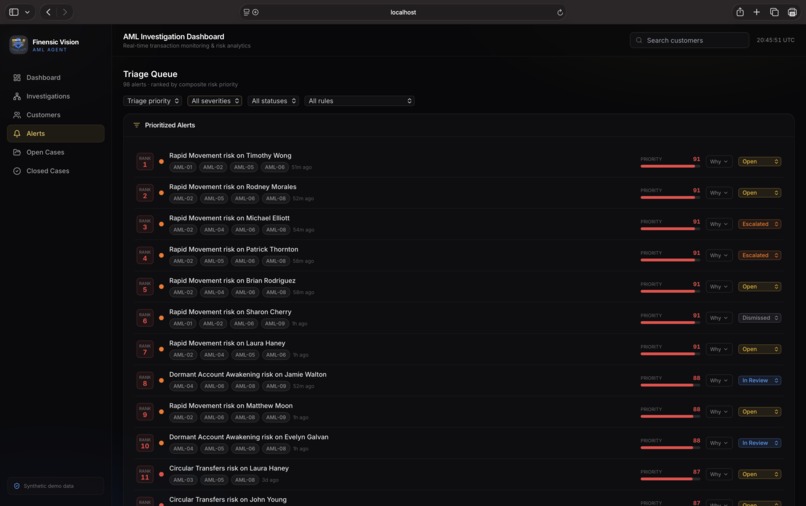The width and height of the screenshot is (806, 506).
Task: Click the AML-03 tag on Circular Transfers row
Action: (182, 480)
